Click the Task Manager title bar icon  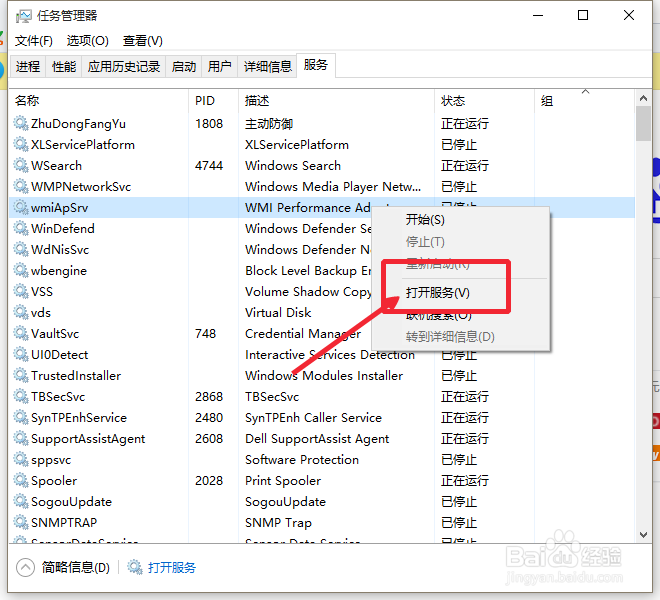pos(24,16)
